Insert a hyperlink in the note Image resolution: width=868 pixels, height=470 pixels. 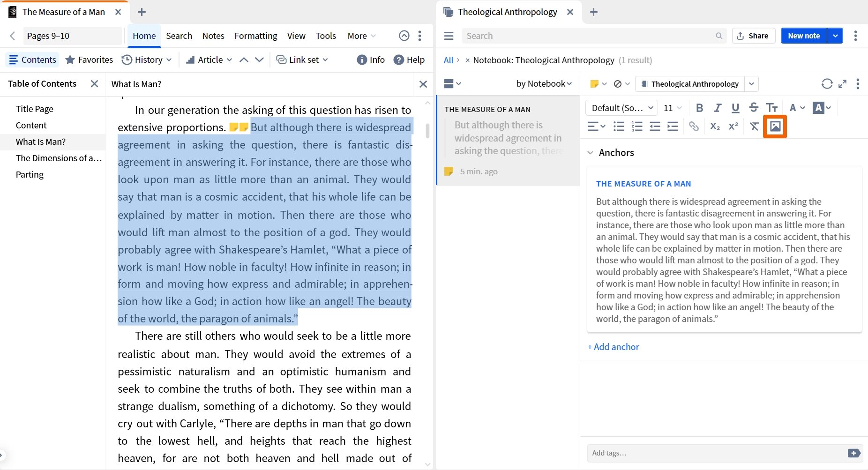point(694,126)
